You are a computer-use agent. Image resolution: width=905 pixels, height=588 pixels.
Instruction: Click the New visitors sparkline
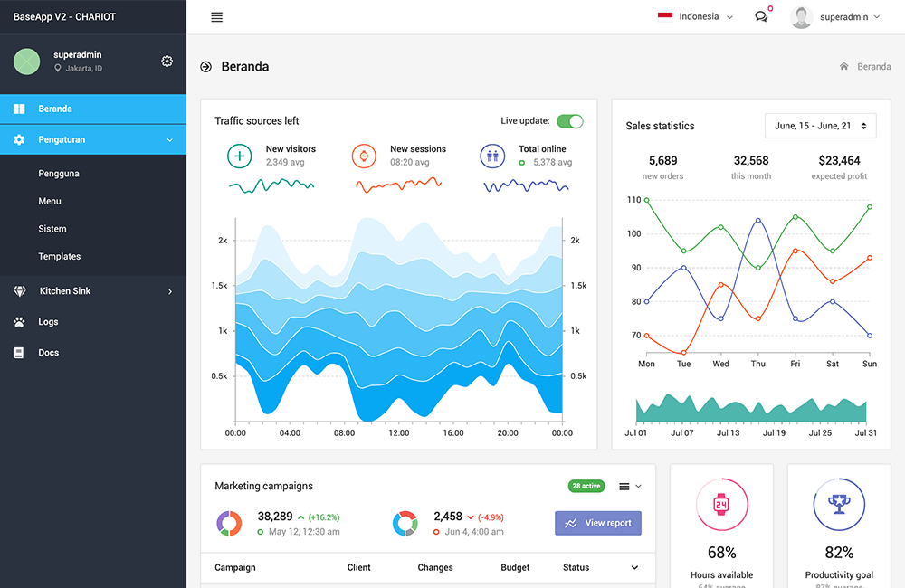pos(271,185)
